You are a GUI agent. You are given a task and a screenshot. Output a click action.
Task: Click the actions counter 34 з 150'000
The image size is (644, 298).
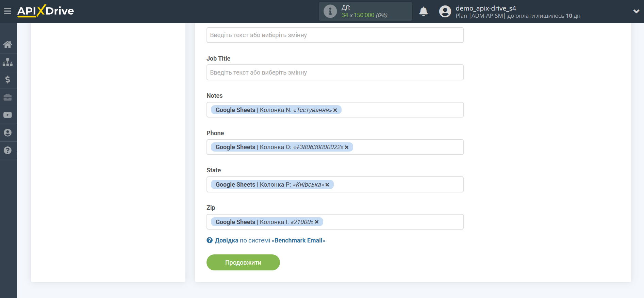coord(364,15)
